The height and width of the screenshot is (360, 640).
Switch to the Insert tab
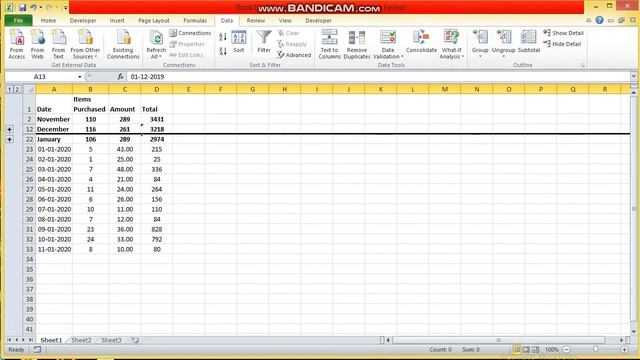coord(117,20)
